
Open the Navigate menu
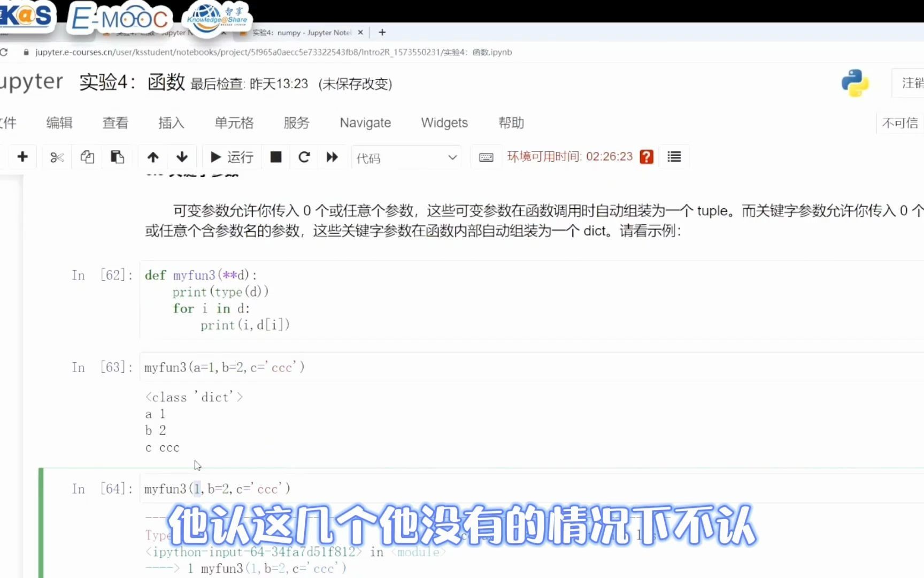coord(365,123)
